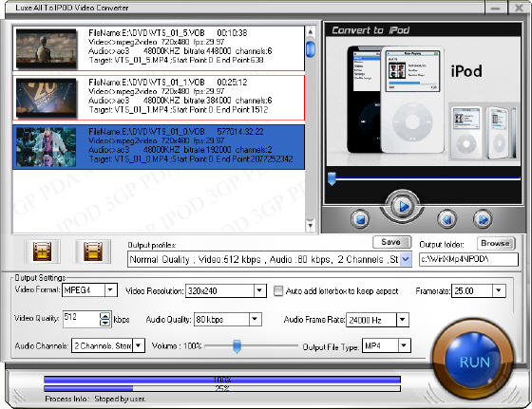Click file list scrollbar up arrow
Viewport: 532px width, 409px height.
[x=310, y=32]
